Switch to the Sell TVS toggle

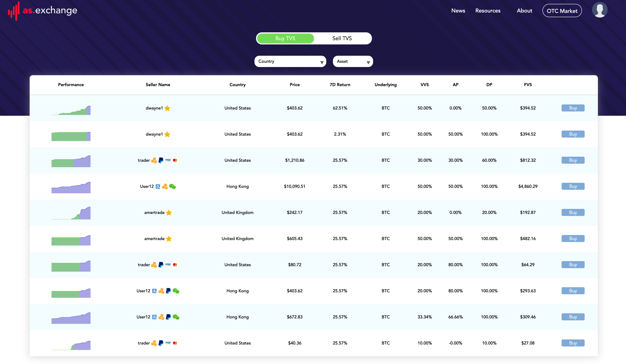[342, 38]
